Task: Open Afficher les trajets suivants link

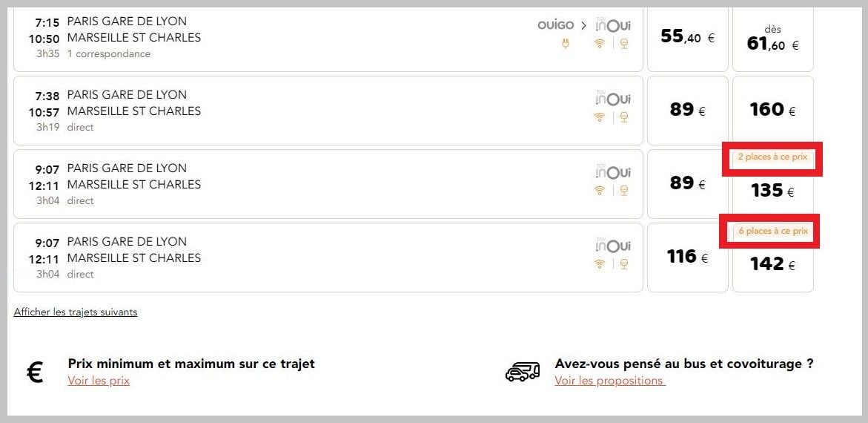Action: click(76, 312)
